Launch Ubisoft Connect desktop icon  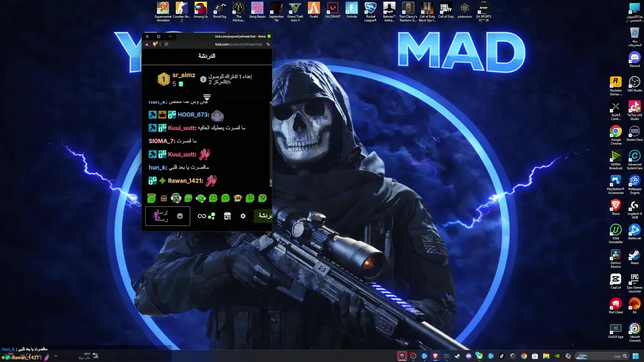[x=634, y=332]
